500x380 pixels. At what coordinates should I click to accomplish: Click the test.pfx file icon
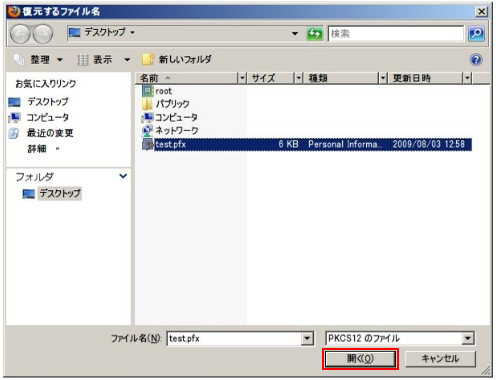coord(148,144)
